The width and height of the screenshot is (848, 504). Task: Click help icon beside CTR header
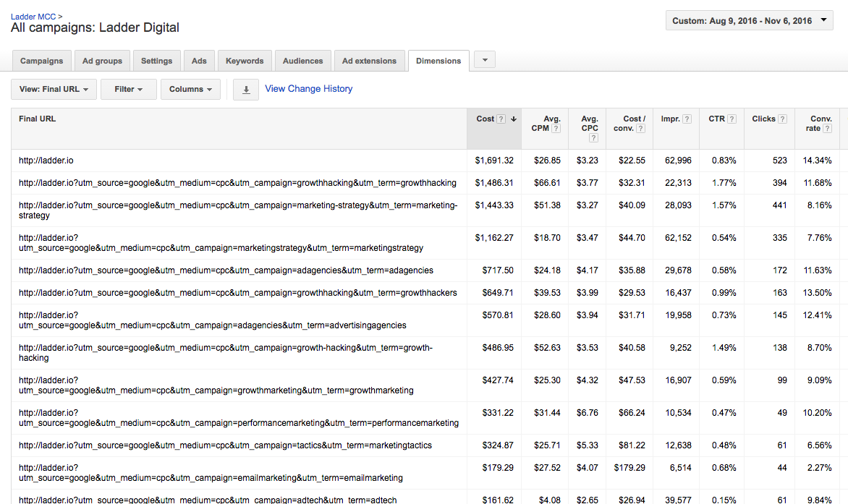click(x=732, y=119)
